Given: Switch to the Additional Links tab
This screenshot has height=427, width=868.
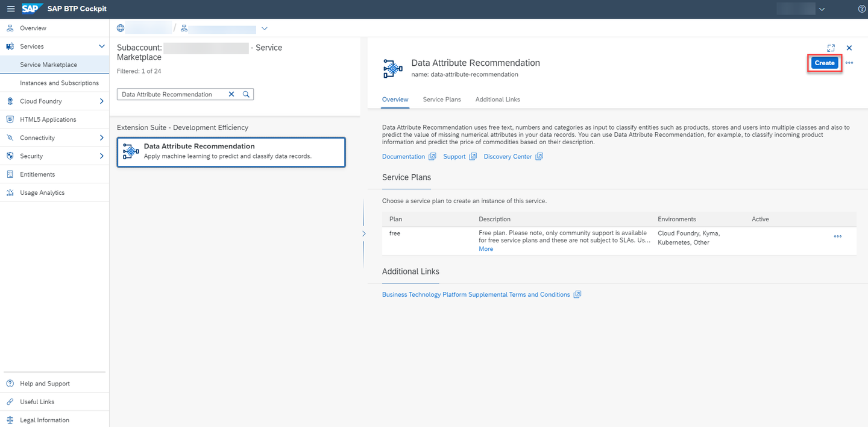Looking at the screenshot, I should (x=497, y=100).
